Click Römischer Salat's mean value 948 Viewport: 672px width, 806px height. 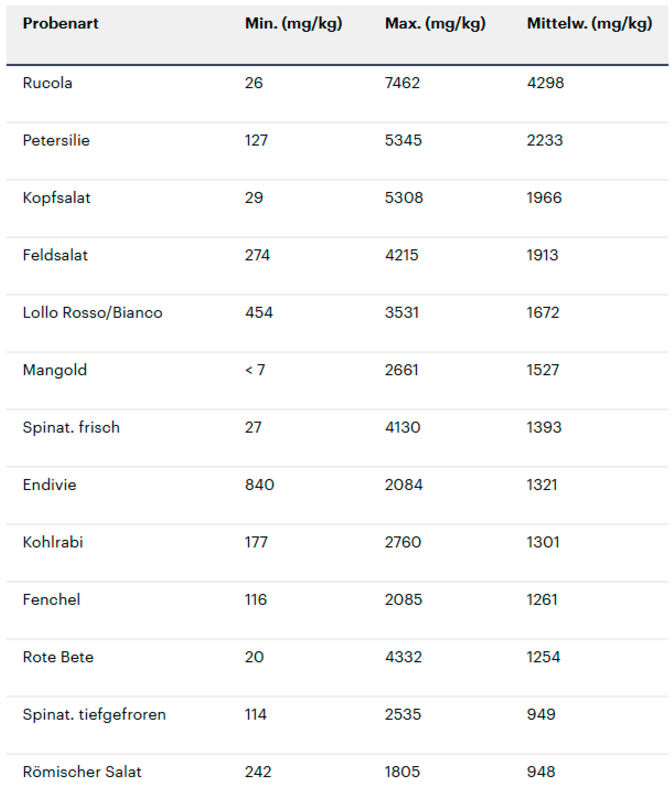541,772
